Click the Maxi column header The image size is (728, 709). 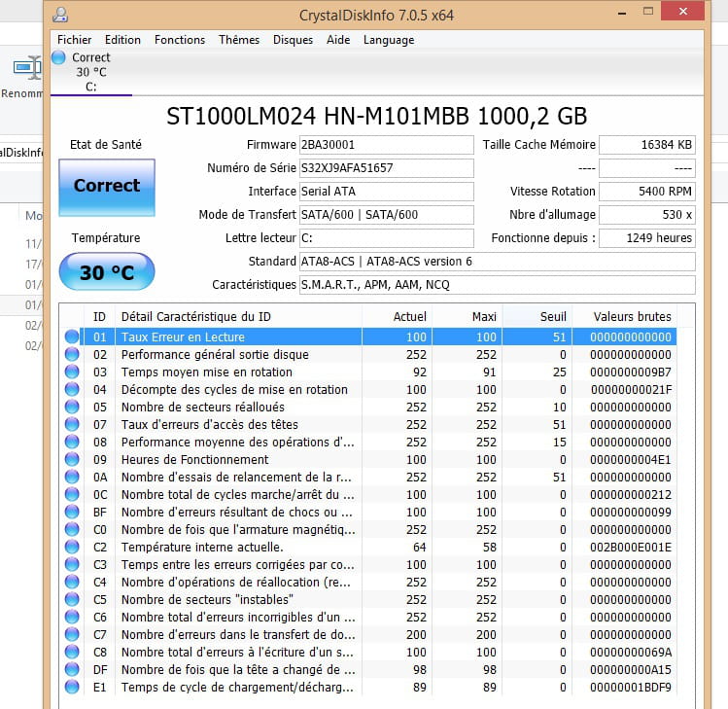(x=468, y=317)
